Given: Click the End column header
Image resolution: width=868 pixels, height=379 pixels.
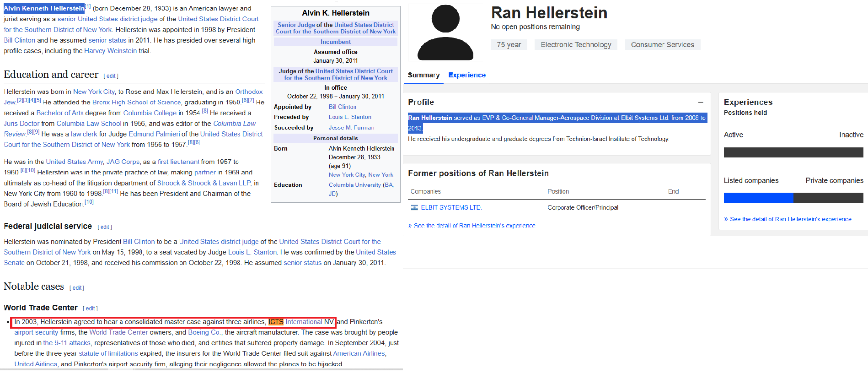Looking at the screenshot, I should coord(673,191).
